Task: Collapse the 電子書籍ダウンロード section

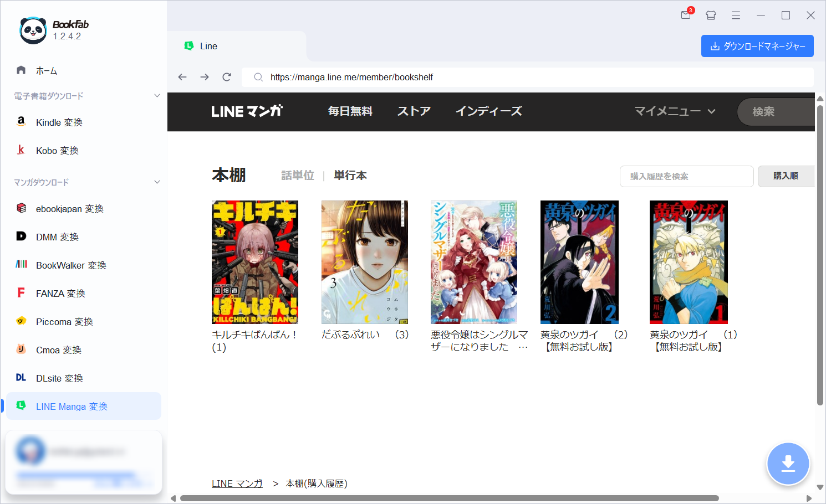Action: tap(157, 95)
